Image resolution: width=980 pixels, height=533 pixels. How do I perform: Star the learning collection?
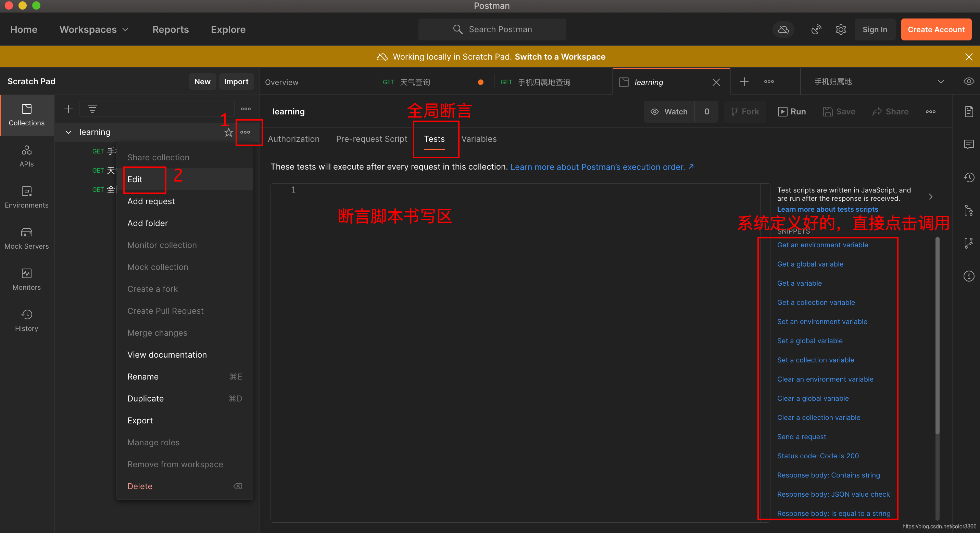(228, 132)
